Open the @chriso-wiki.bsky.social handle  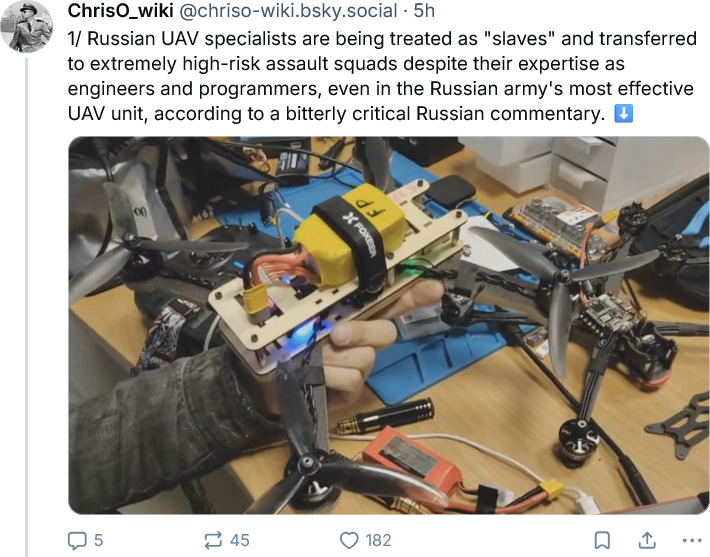(288, 10)
